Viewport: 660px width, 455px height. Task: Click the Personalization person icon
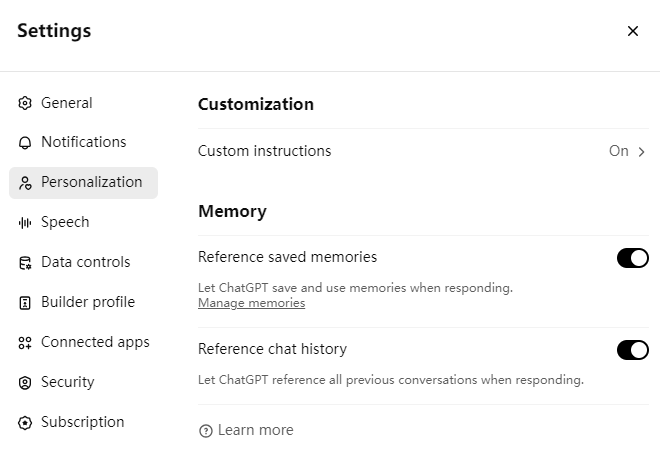click(x=25, y=183)
